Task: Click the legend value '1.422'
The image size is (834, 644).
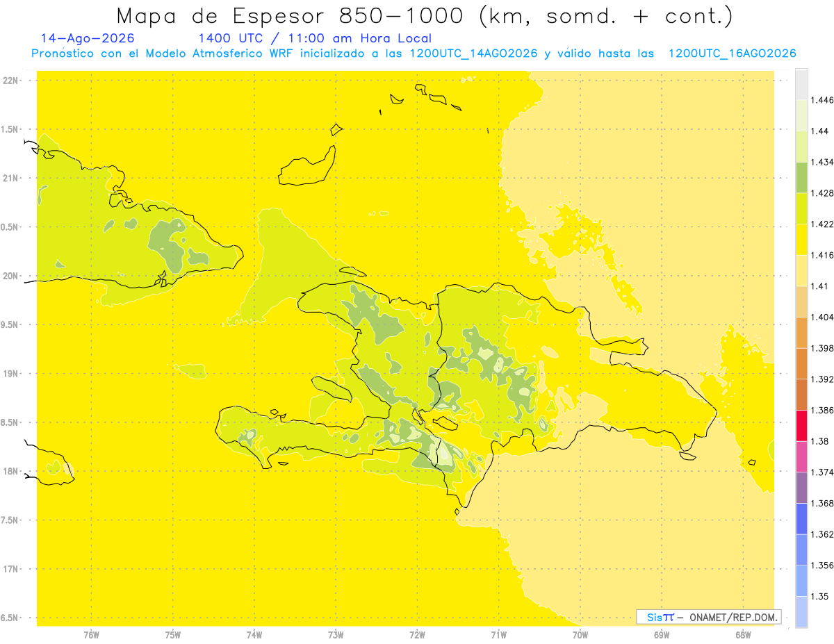Action: point(821,224)
